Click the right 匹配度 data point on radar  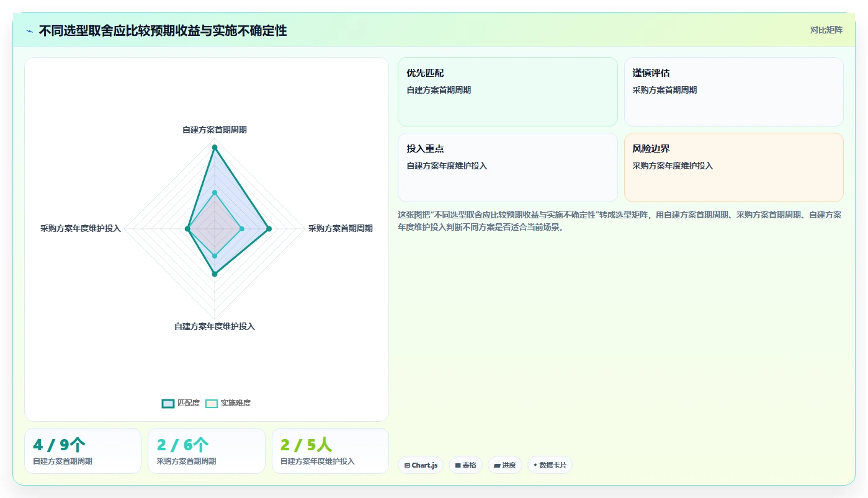point(269,229)
